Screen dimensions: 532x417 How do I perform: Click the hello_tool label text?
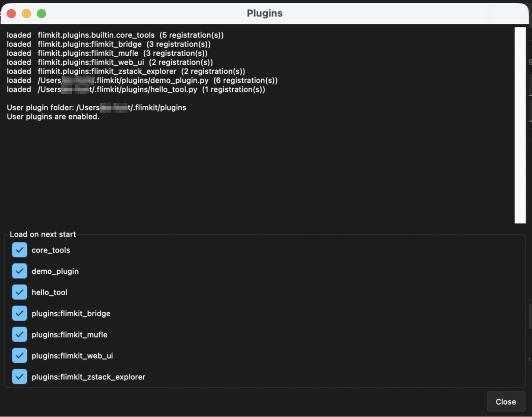50,292
